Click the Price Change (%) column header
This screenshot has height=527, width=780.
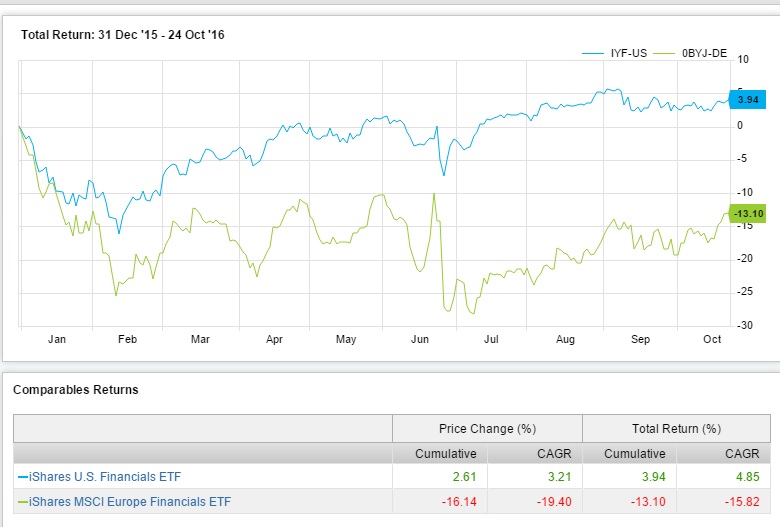(x=487, y=429)
